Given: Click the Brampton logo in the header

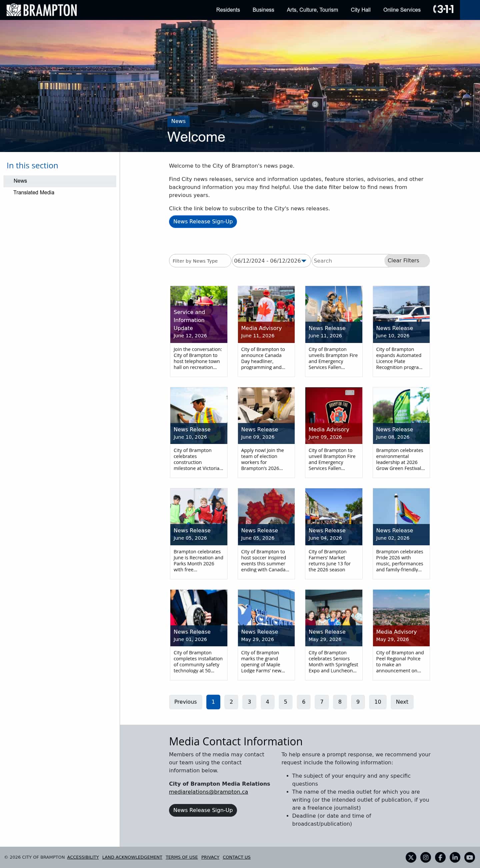Looking at the screenshot, I should pyautogui.click(x=42, y=10).
